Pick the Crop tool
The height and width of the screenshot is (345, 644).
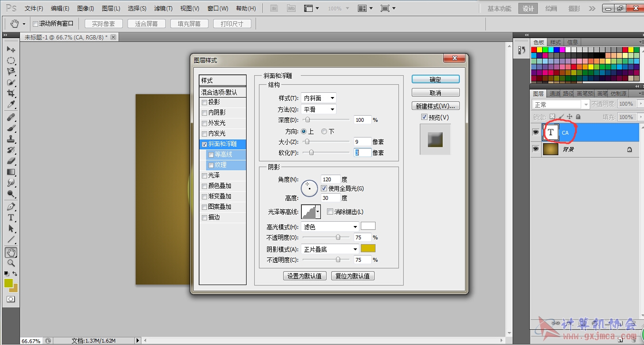[11, 93]
